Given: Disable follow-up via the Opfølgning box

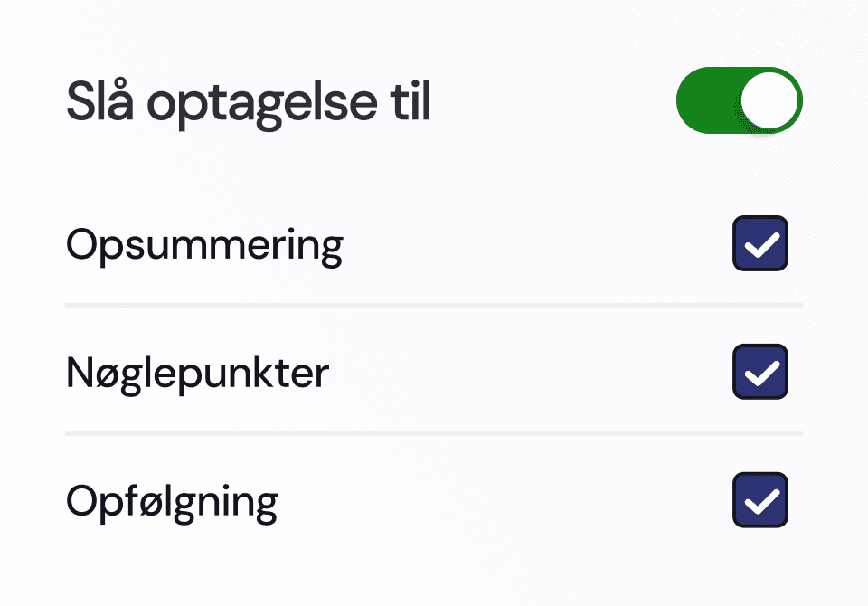Looking at the screenshot, I should tap(760, 499).
